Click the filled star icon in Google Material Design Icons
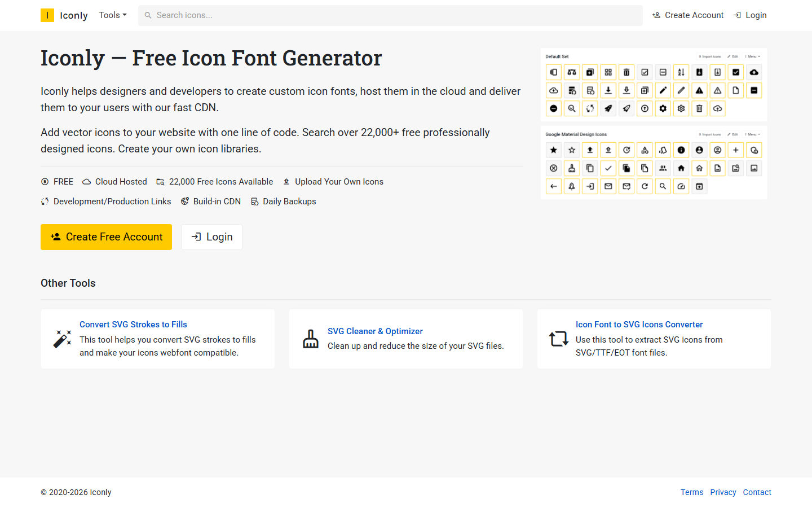812x508 pixels. (x=553, y=150)
